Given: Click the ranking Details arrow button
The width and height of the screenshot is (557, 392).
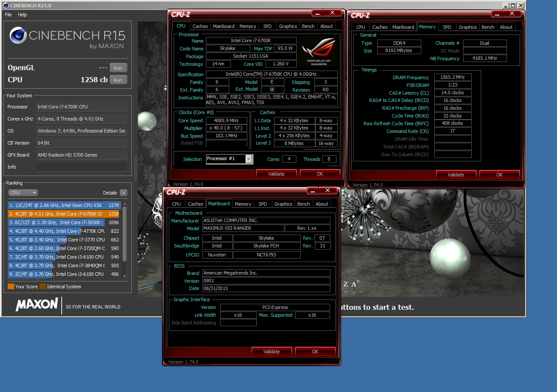Looking at the screenshot, I should pyautogui.click(x=124, y=193).
